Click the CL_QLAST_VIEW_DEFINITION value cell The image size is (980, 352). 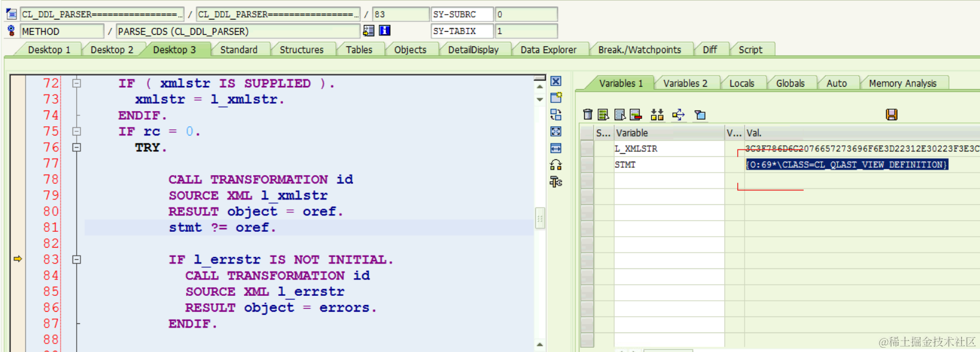(846, 165)
